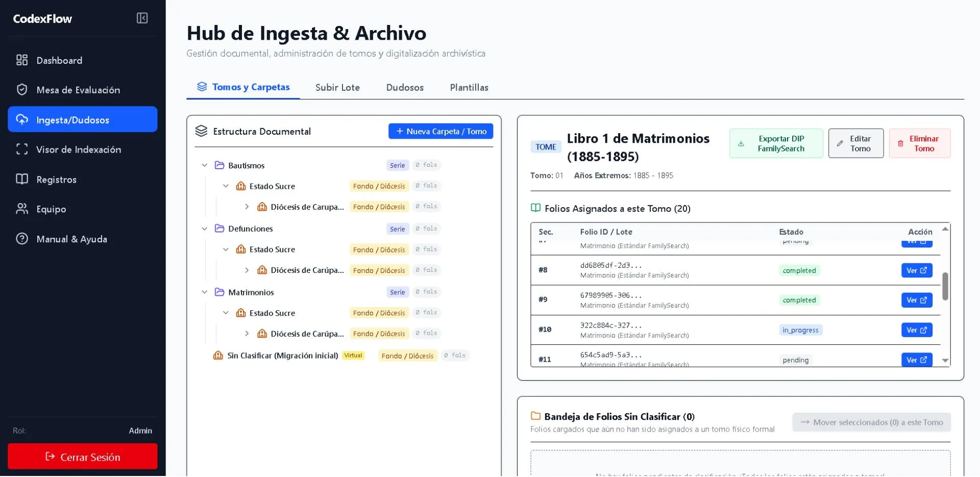
Task: Collapse the Matrimonios series chevron
Action: (204, 292)
